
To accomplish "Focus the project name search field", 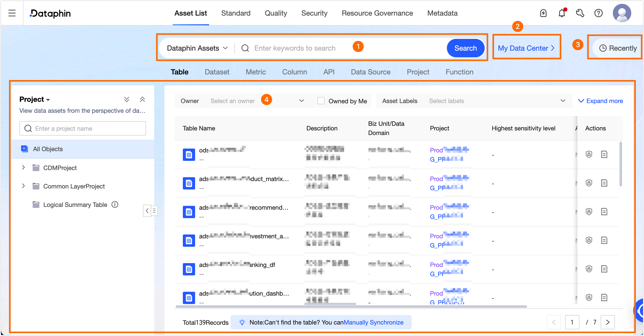I will point(83,128).
